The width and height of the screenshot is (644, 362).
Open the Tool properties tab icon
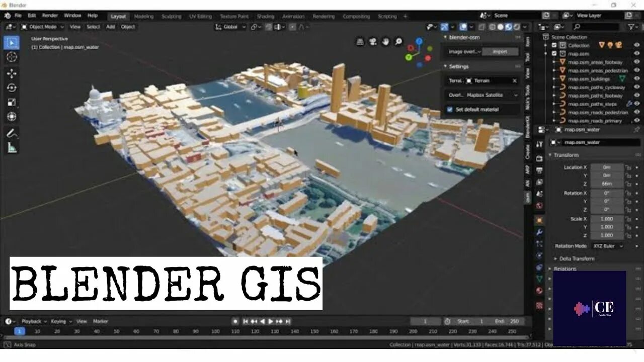tap(539, 145)
